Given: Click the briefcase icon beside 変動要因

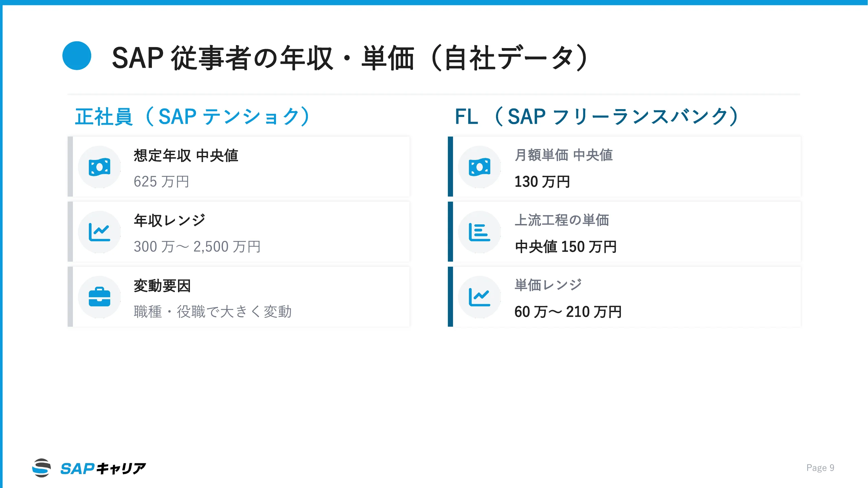Looking at the screenshot, I should (99, 297).
